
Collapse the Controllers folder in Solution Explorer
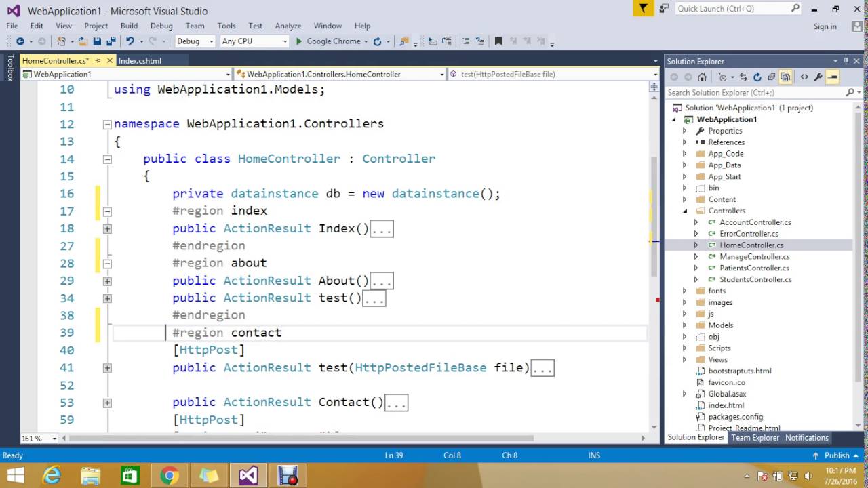pos(684,211)
